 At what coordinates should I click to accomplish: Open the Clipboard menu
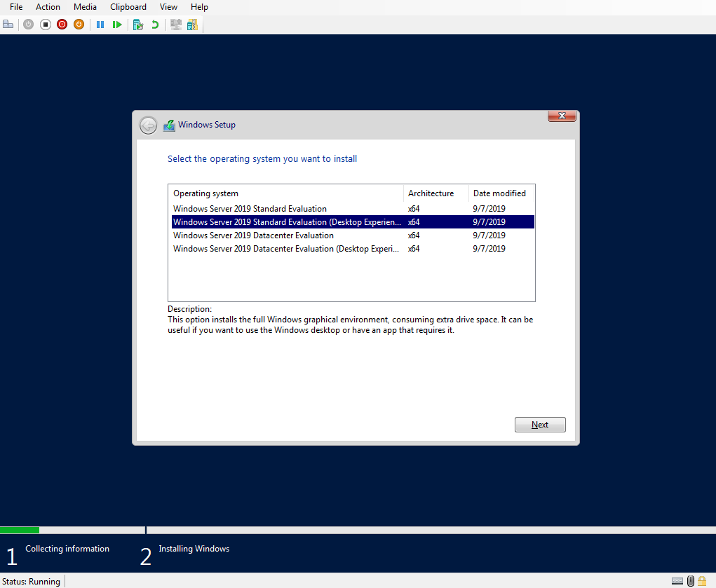click(128, 7)
